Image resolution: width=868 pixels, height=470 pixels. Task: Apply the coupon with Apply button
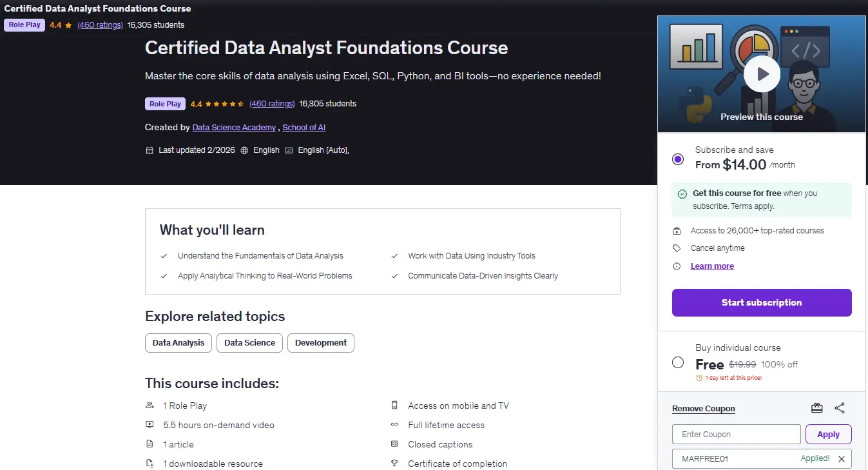tap(829, 434)
